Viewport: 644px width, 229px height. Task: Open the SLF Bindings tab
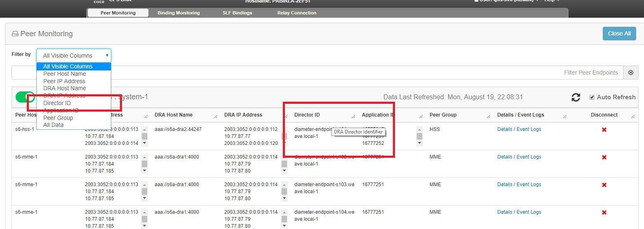[x=237, y=13]
